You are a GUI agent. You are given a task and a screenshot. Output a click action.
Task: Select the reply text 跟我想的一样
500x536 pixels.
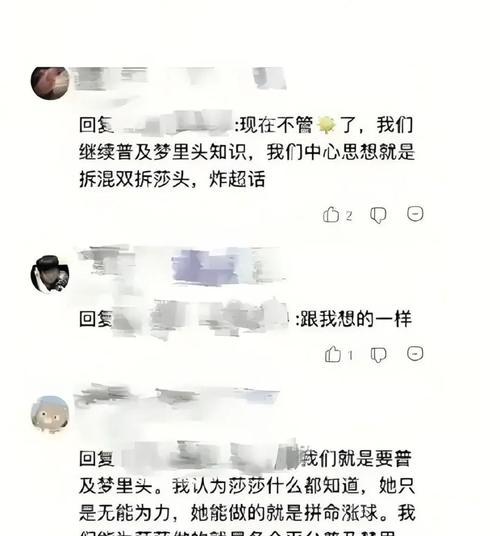coord(356,319)
